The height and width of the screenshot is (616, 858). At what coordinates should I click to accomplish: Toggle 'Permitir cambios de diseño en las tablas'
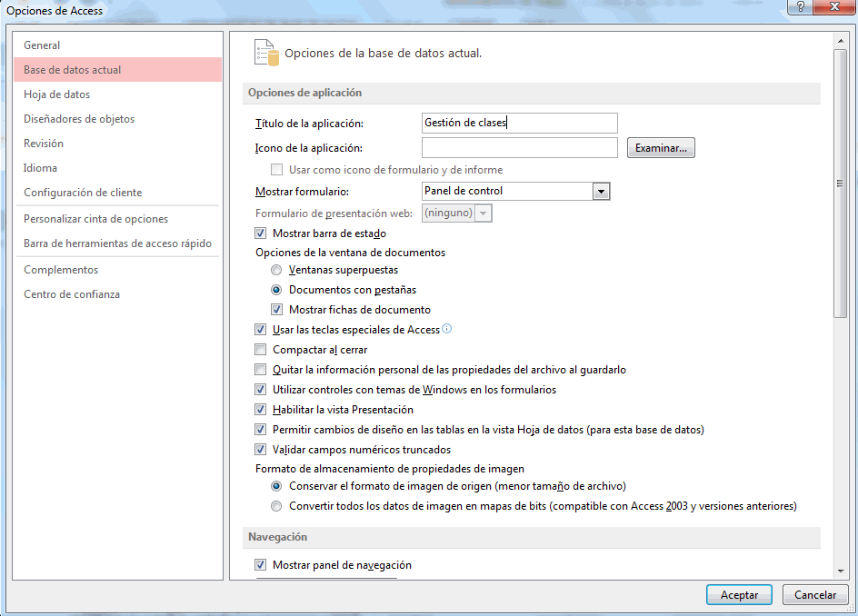point(261,430)
